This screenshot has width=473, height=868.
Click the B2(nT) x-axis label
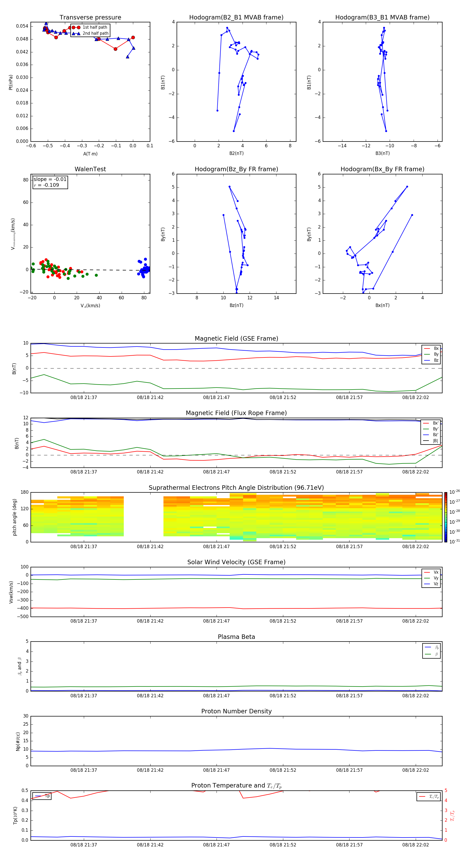236,153
